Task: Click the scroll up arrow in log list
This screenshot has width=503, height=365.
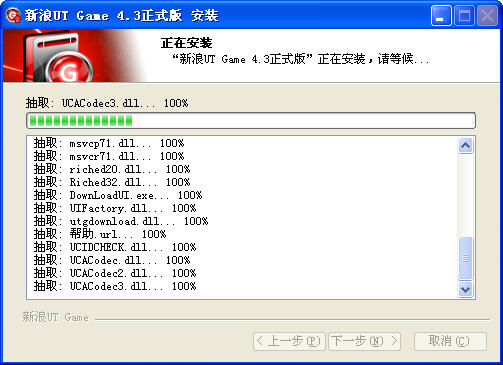Action: pyautogui.click(x=465, y=146)
